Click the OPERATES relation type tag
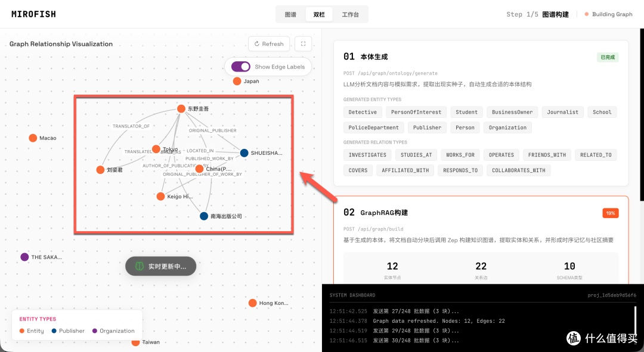644x352 pixels. tap(501, 155)
